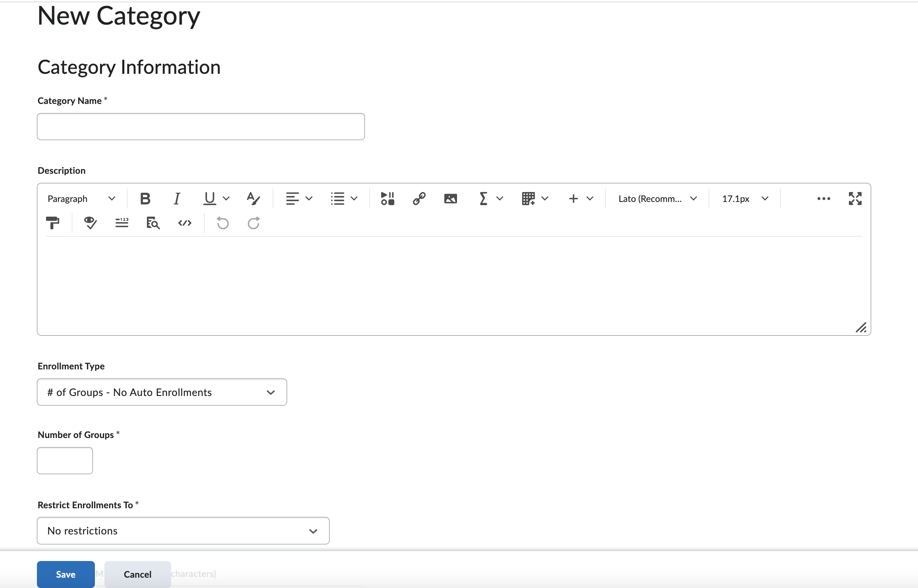
Task: Open the Enrollment Type dropdown
Action: point(162,392)
